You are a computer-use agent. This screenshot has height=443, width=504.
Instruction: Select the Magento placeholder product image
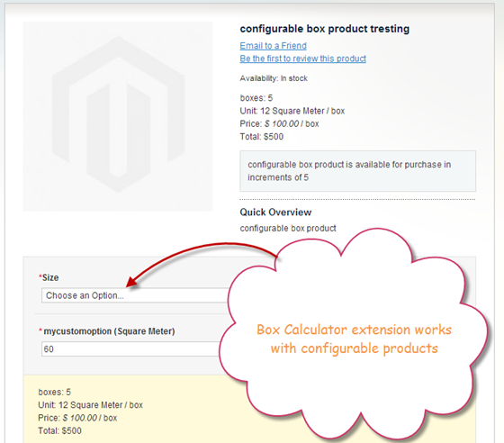point(118,116)
